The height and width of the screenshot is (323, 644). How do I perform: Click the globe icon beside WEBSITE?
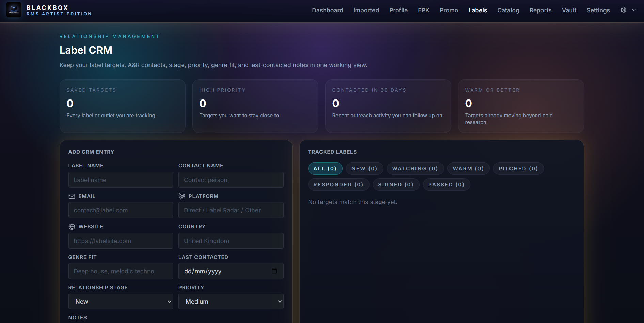pyautogui.click(x=72, y=226)
